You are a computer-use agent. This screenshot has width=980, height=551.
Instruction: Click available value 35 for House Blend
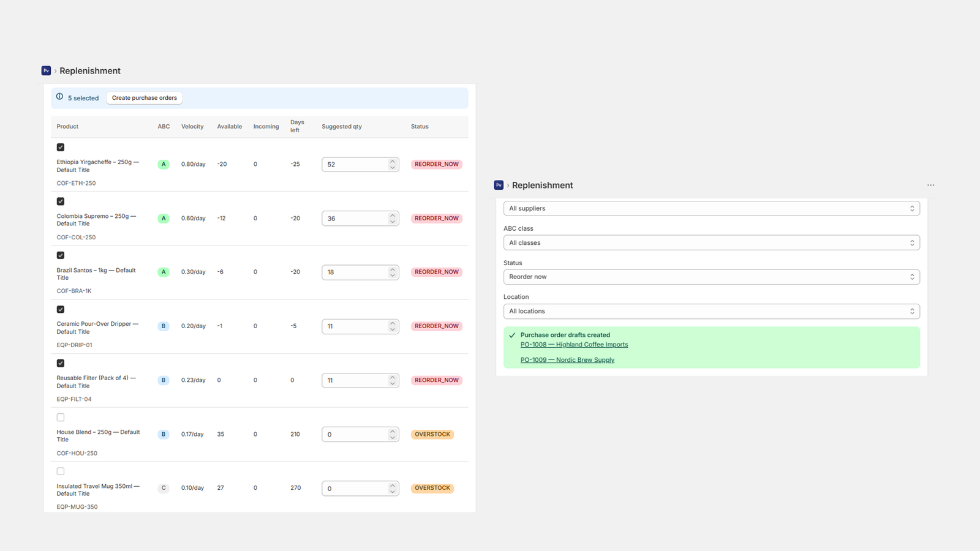(221, 434)
